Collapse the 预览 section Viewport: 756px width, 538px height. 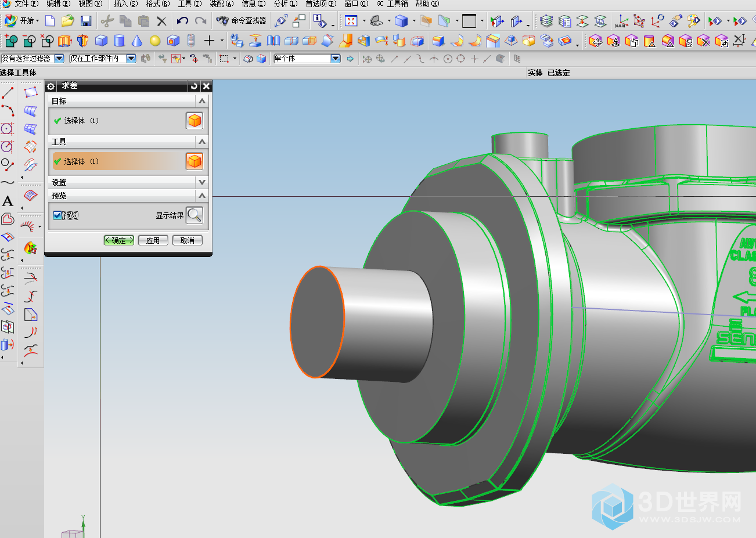click(x=202, y=196)
